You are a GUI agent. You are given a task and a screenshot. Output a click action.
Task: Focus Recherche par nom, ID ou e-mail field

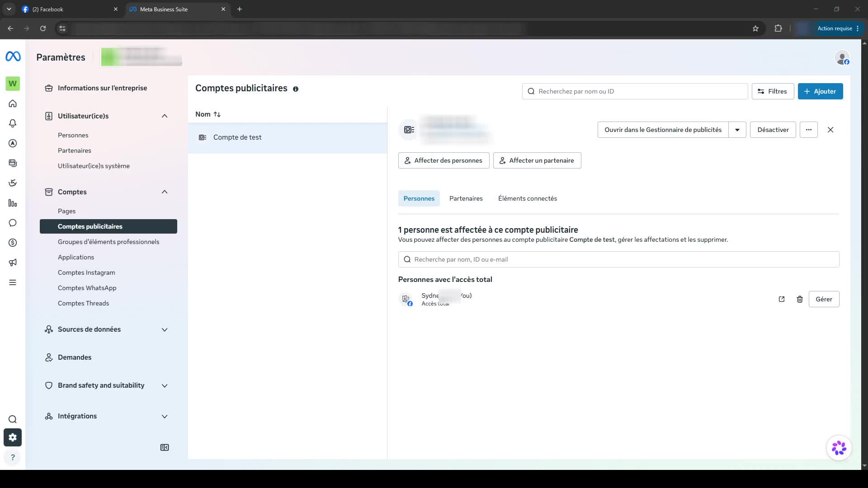(x=618, y=259)
